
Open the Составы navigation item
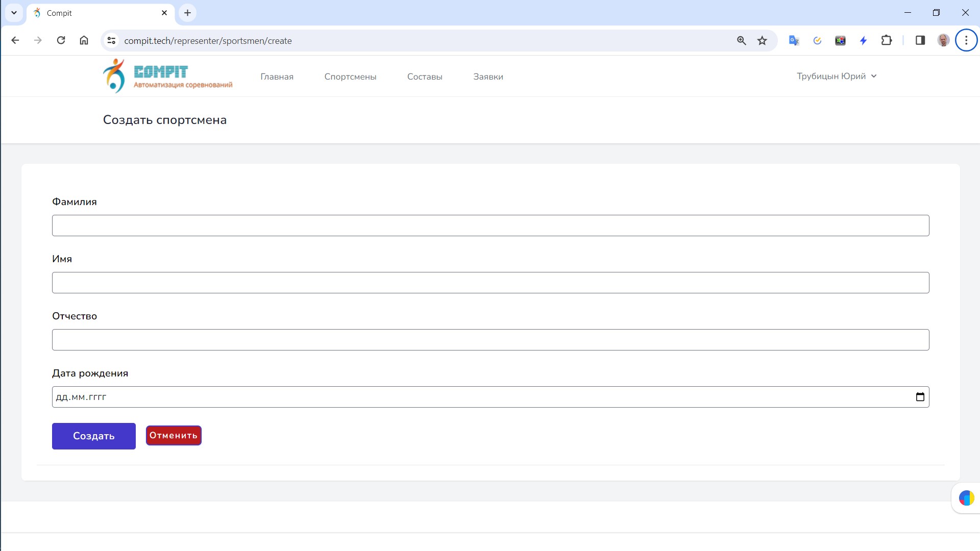[x=425, y=77]
